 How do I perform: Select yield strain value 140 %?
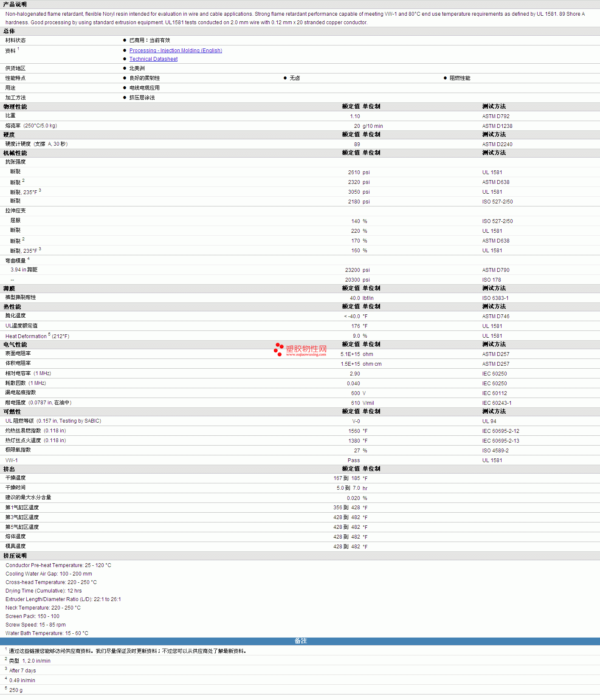point(359,221)
